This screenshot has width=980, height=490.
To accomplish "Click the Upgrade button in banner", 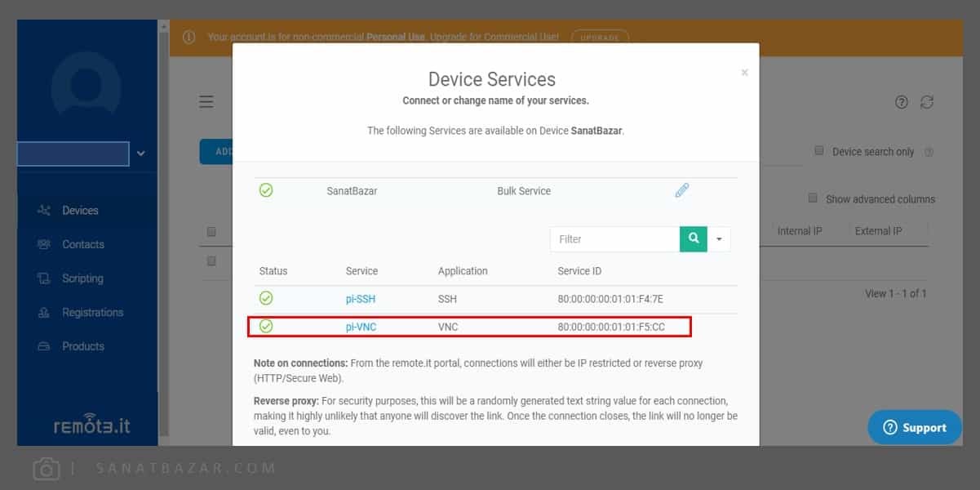I will [600, 38].
